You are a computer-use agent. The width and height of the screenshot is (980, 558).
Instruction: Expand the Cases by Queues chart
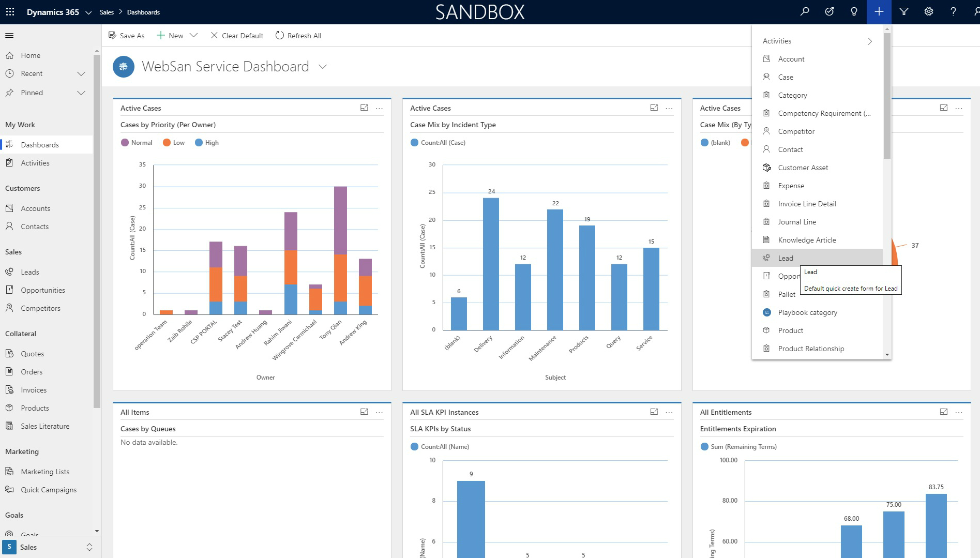tap(364, 412)
